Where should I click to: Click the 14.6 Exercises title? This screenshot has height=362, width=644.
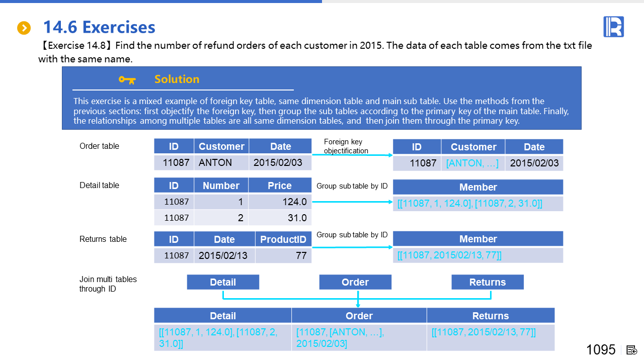[x=99, y=27]
